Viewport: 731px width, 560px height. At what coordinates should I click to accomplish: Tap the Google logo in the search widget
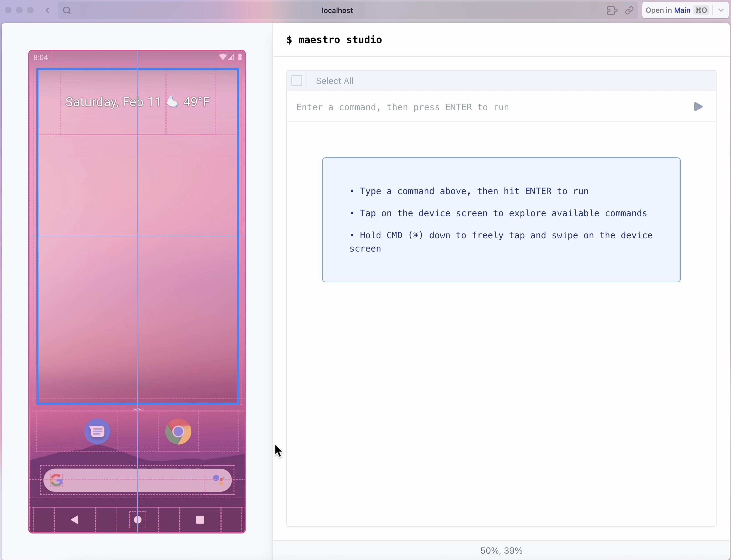pyautogui.click(x=56, y=480)
